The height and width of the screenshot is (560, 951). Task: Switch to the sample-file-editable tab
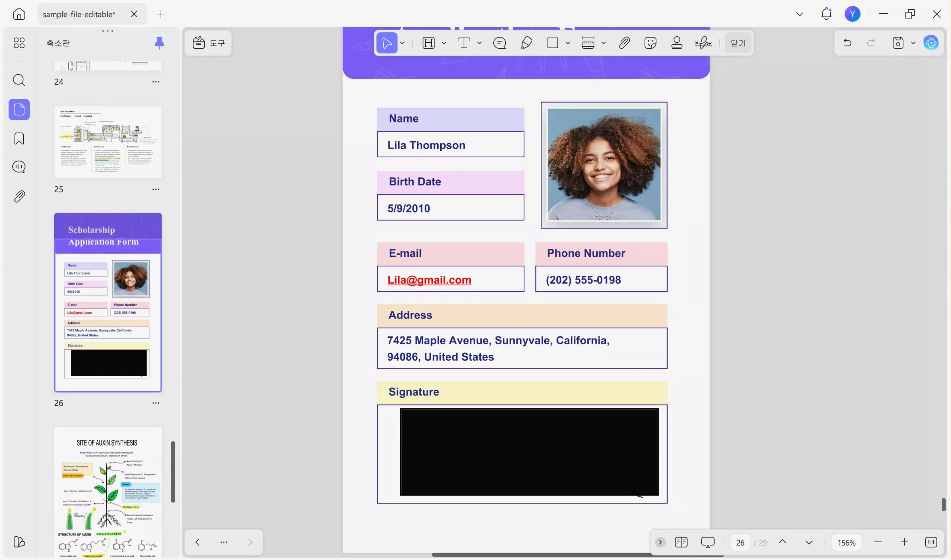(79, 14)
